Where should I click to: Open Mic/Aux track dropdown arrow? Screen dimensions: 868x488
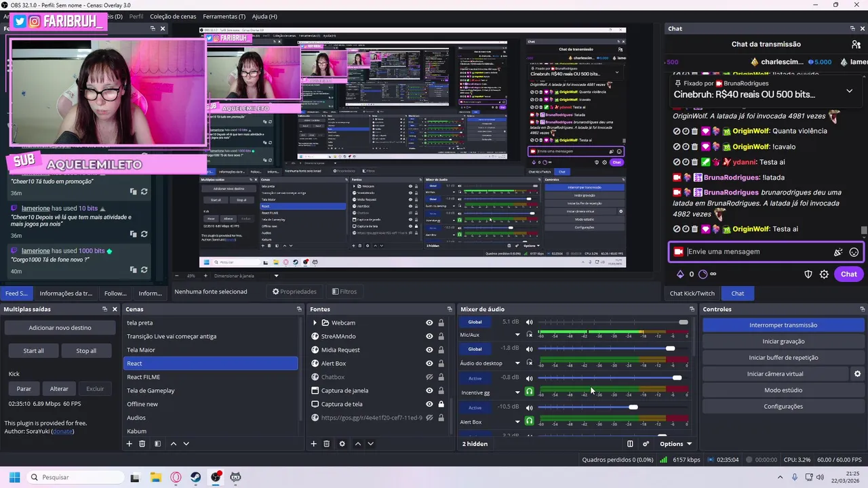[x=517, y=335]
